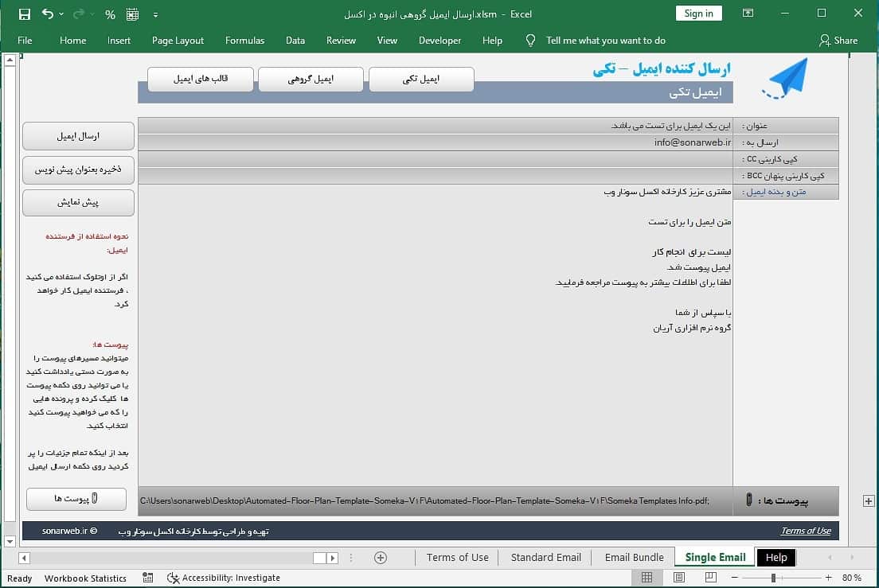879x588 pixels.
Task: Select the empty BCC field row
Action: [436, 176]
